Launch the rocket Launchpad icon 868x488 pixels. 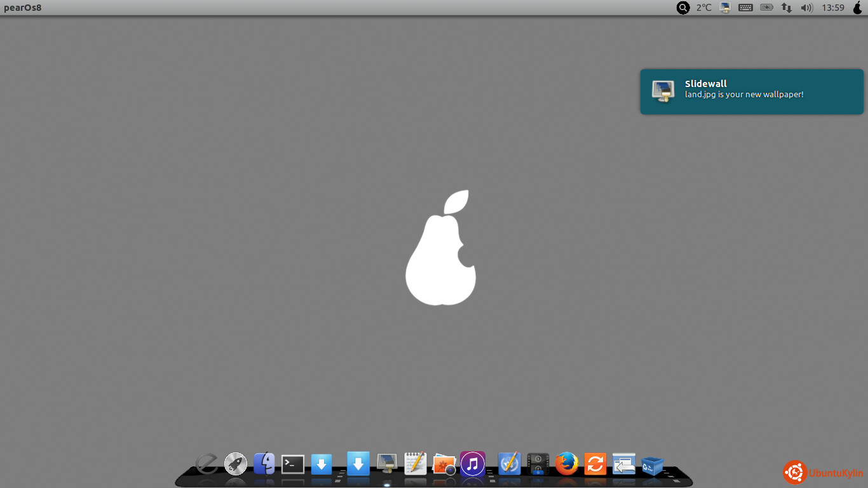(x=236, y=464)
